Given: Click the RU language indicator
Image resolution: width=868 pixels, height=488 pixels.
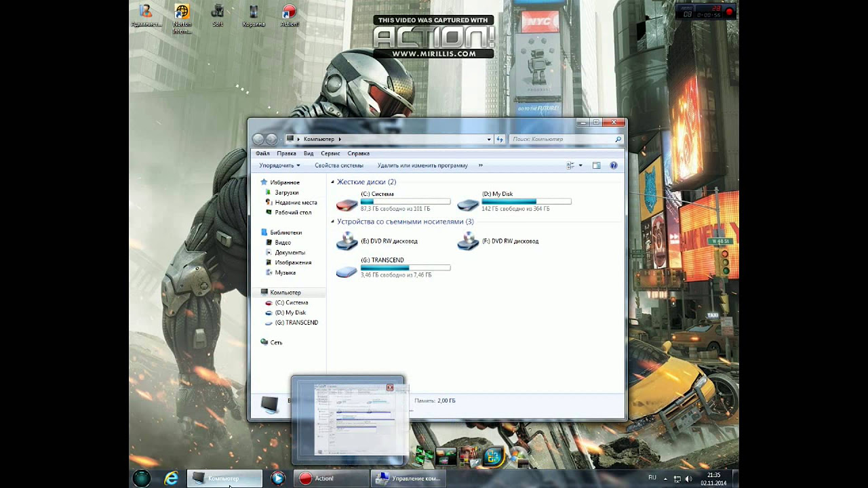Looking at the screenshot, I should (x=652, y=478).
